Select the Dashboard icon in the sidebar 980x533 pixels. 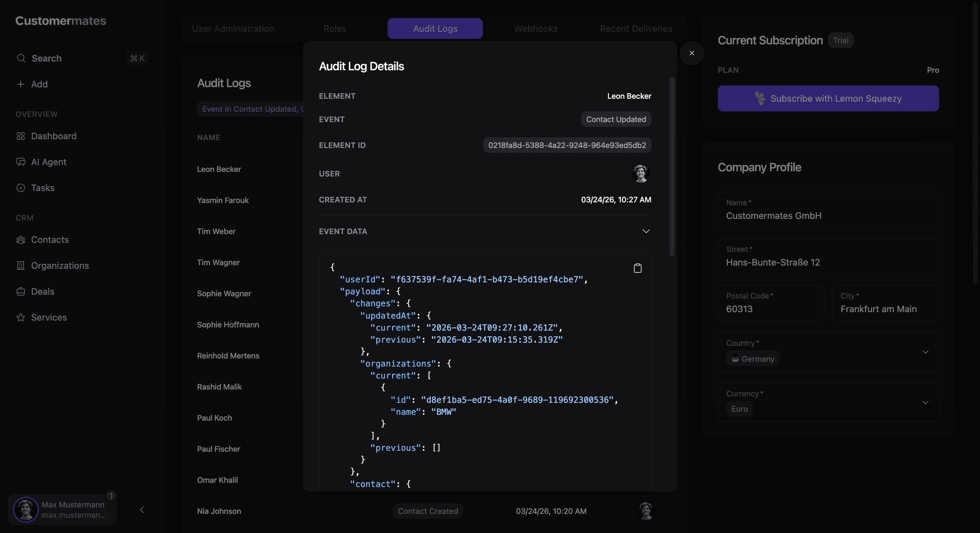(x=21, y=136)
